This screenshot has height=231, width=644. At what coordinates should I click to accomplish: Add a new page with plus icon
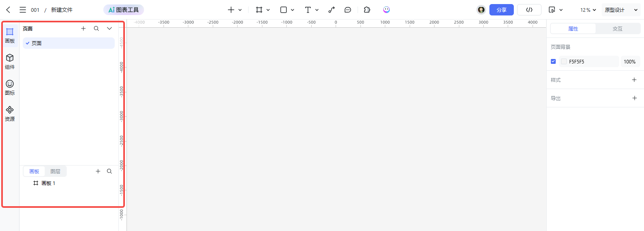click(83, 28)
